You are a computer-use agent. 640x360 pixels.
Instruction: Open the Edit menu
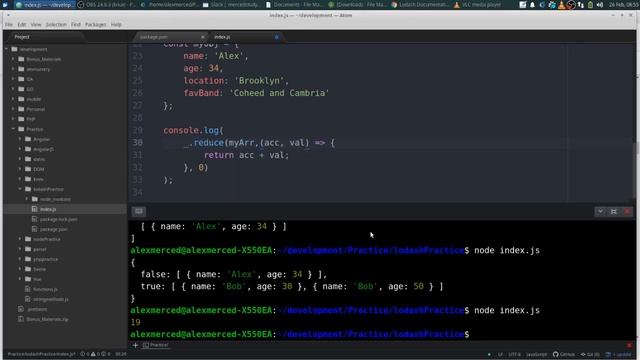click(22, 24)
